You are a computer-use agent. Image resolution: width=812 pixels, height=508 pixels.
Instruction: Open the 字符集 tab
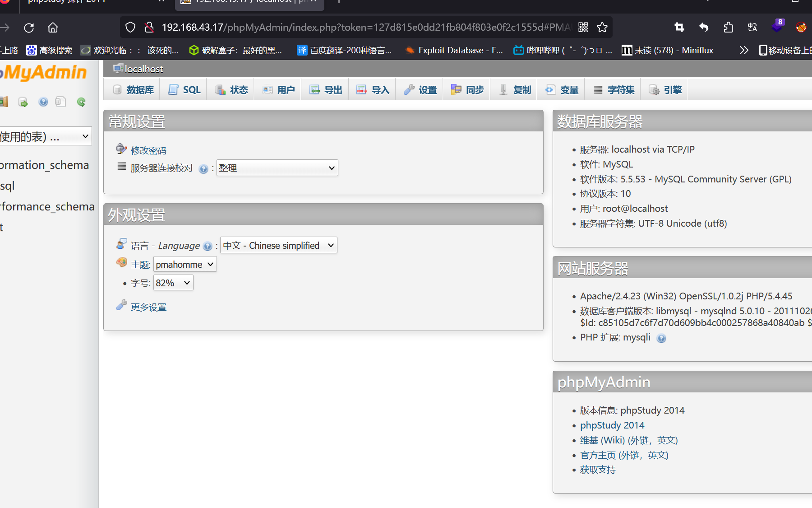(614, 90)
